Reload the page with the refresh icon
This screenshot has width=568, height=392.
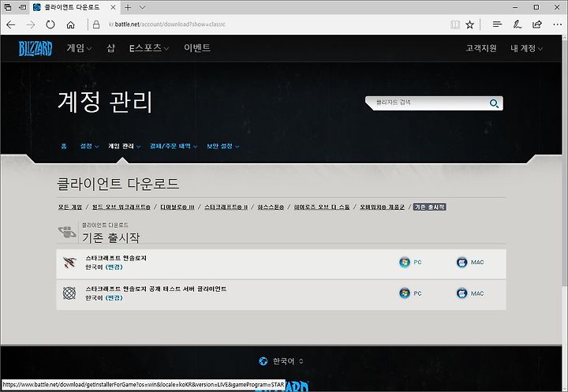50,24
